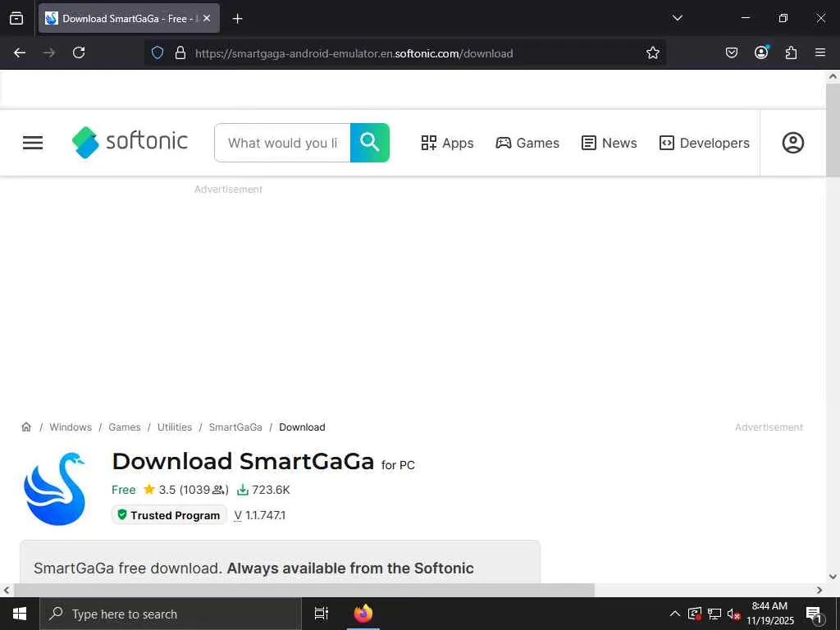
Task: Click the Trusted Program badge
Action: tap(169, 515)
